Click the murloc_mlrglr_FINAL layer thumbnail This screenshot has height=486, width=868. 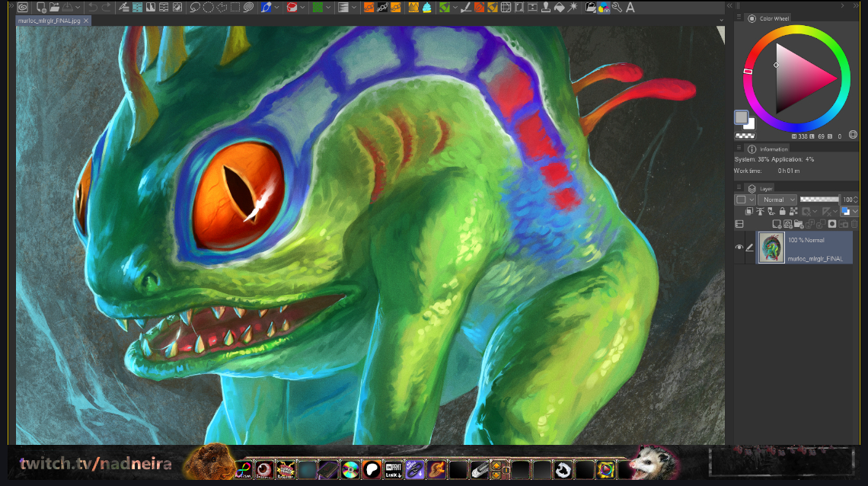(x=771, y=248)
